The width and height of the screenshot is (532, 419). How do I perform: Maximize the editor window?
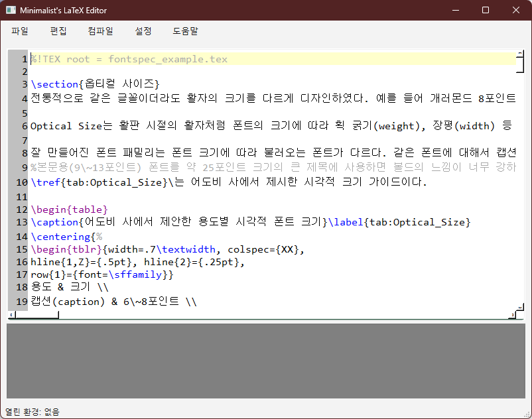tap(486, 10)
